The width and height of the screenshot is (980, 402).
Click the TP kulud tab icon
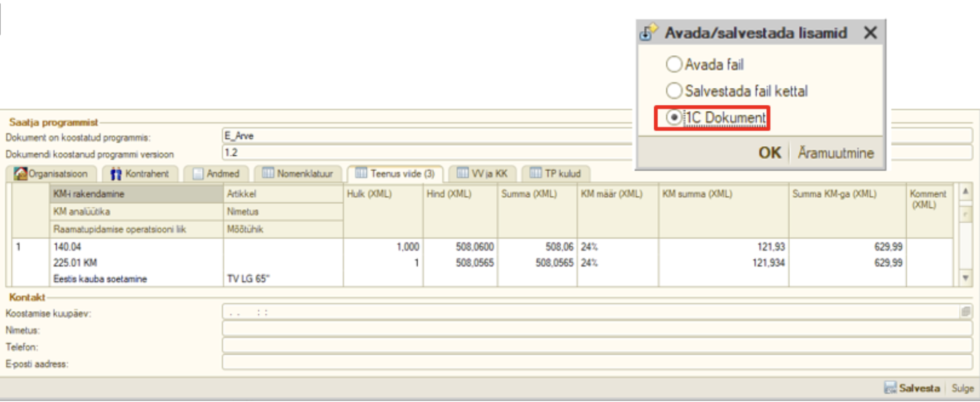tap(535, 173)
